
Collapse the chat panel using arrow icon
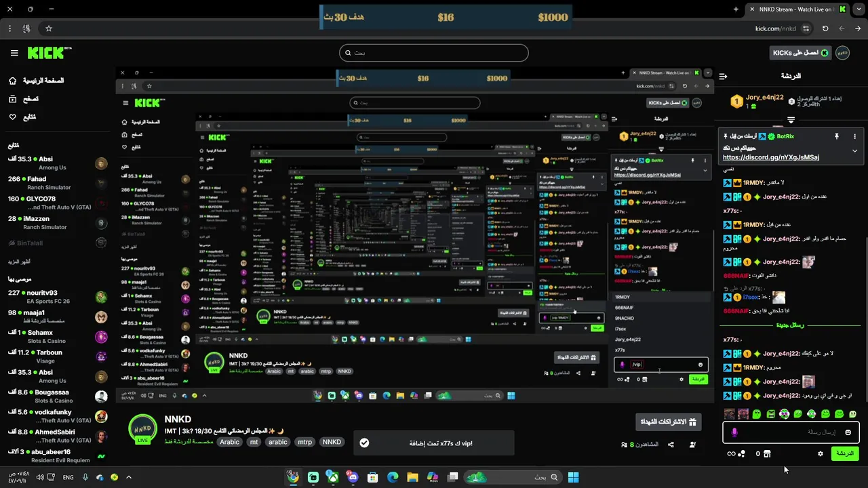click(x=723, y=76)
